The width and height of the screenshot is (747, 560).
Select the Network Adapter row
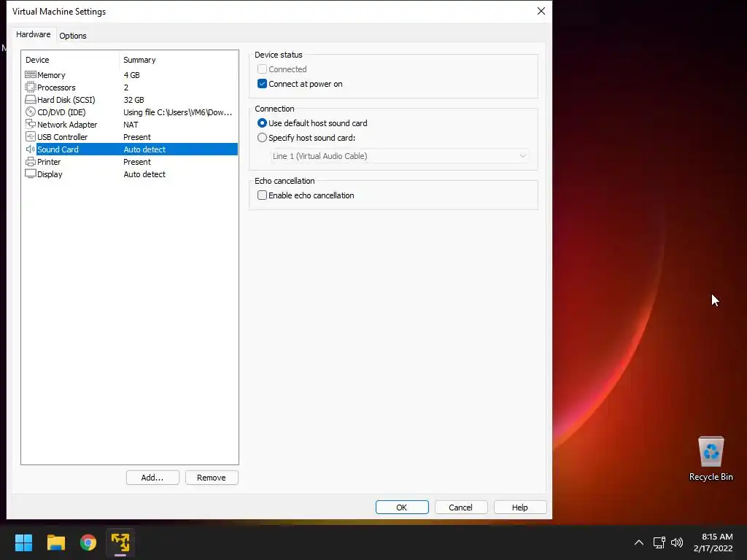coord(130,125)
